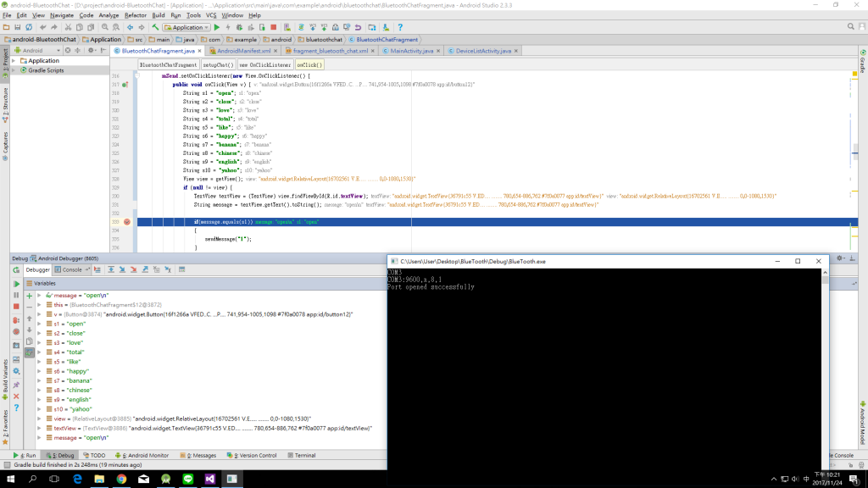The width and height of the screenshot is (868, 488).
Task: Click the Evaluate Expression calculator icon
Action: pos(181,269)
